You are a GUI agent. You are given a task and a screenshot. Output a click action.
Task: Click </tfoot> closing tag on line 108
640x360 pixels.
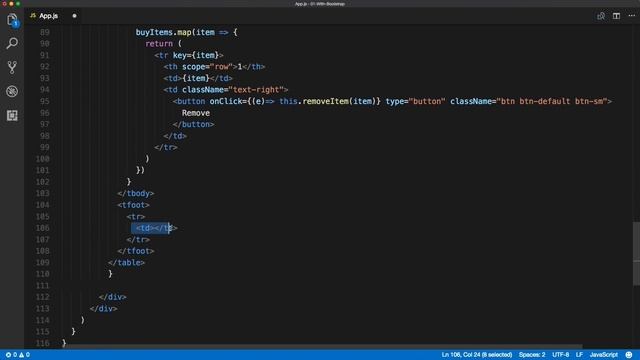point(136,251)
